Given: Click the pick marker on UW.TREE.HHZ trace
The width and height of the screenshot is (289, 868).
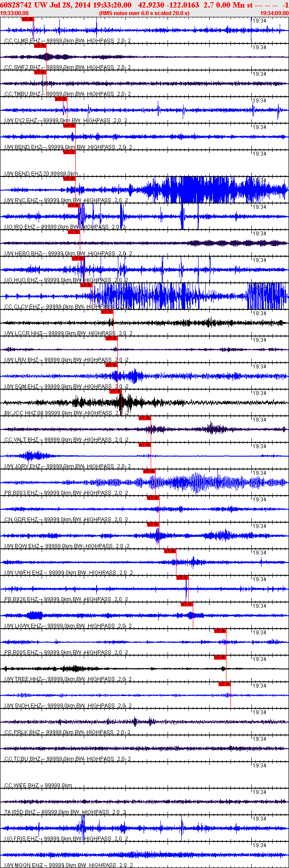Looking at the screenshot, I should click(220, 657).
